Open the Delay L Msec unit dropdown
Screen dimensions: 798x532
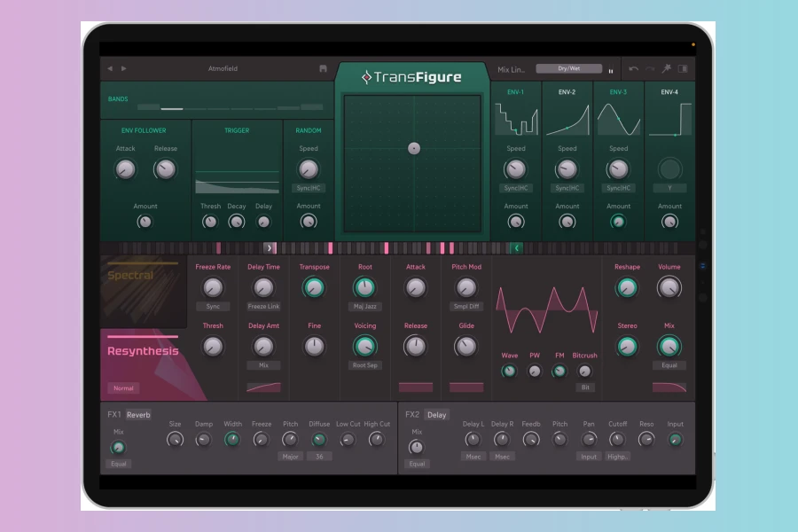473,457
